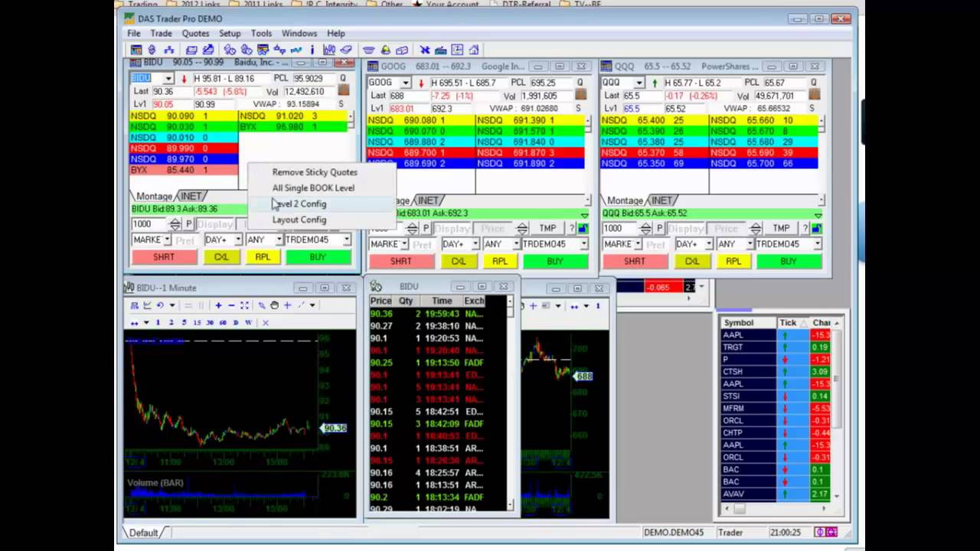Click the CXL button in GOOG montage
Screen dimensions: 980x551
pos(459,261)
